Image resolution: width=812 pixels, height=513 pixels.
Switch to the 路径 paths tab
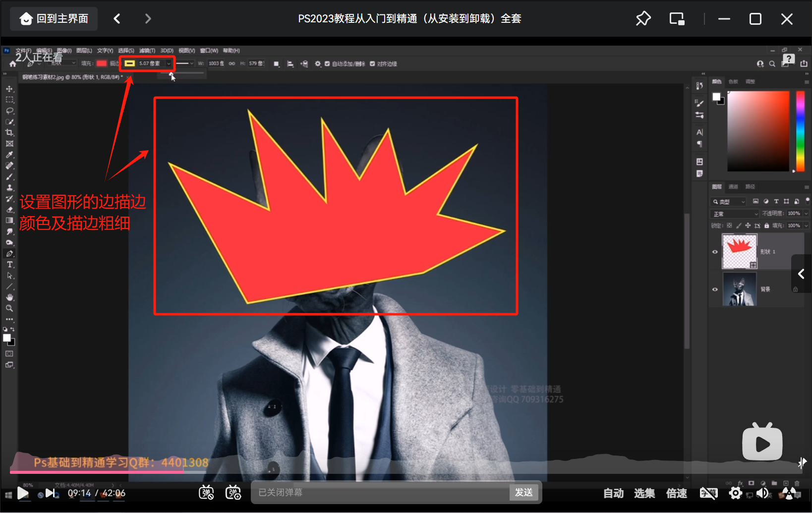coord(750,186)
